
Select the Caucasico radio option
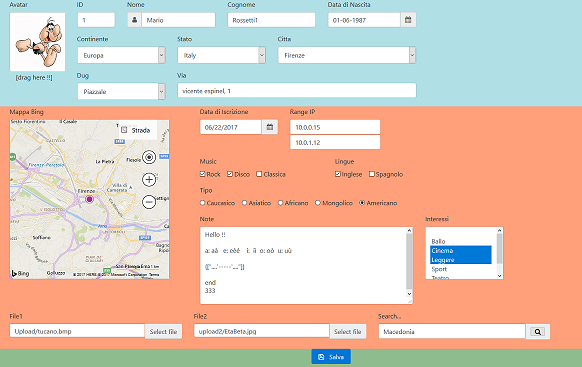(x=203, y=203)
